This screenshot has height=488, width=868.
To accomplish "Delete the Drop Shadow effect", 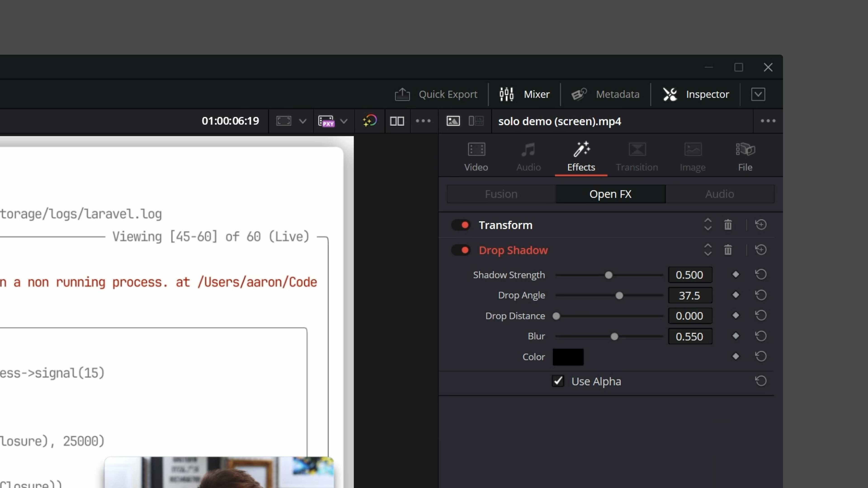I will pyautogui.click(x=727, y=250).
